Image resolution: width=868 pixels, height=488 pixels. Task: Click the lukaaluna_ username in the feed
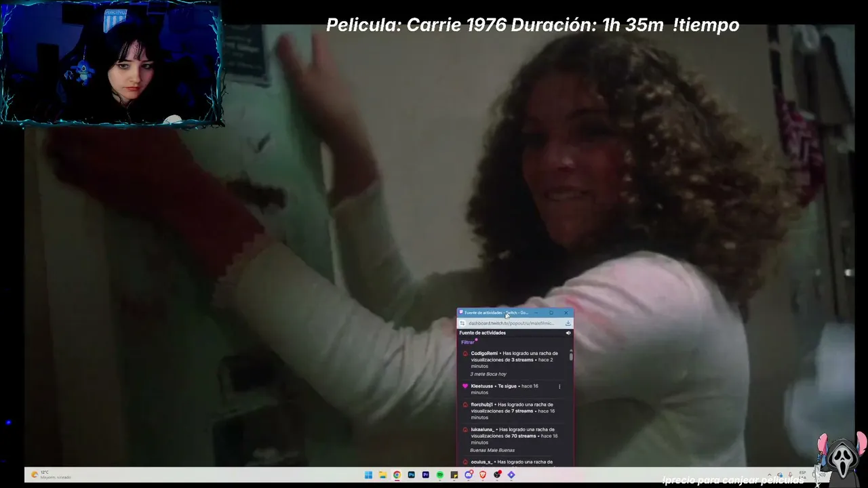(x=483, y=430)
